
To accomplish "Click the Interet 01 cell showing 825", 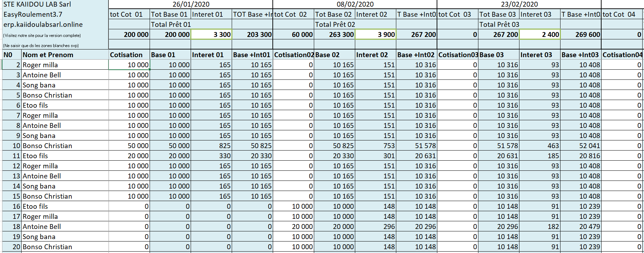I will (212, 146).
